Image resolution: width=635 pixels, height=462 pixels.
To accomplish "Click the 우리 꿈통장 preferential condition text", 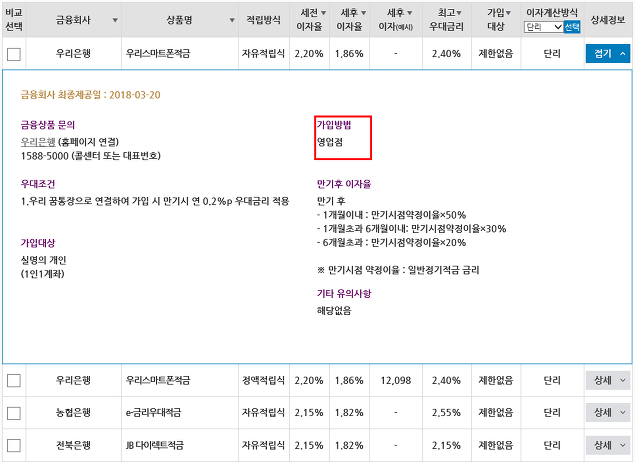I will [155, 201].
